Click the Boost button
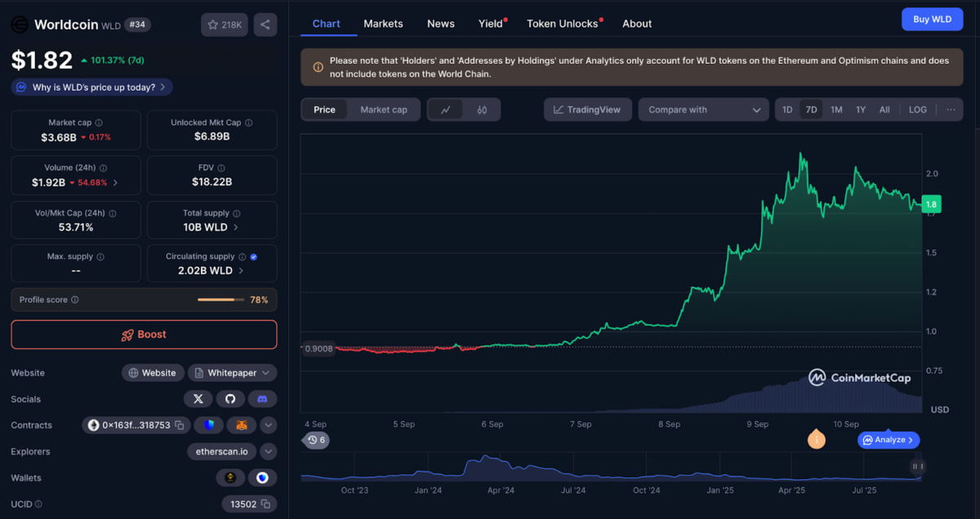This screenshot has width=980, height=519. [144, 334]
